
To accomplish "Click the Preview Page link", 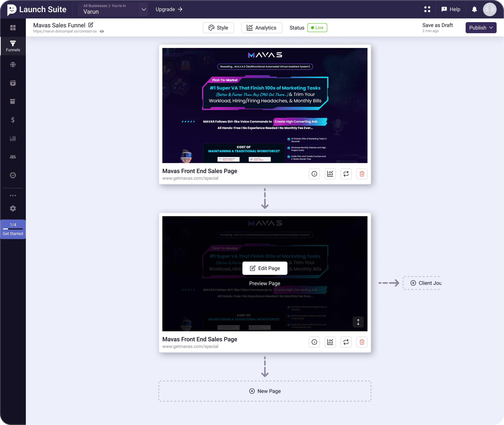I will [265, 283].
